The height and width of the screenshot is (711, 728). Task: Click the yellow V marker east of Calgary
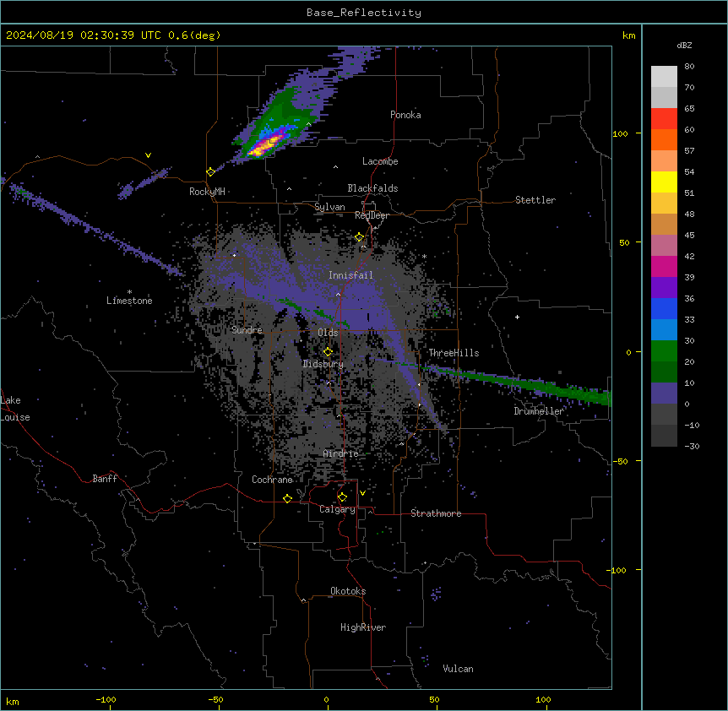[x=362, y=493]
